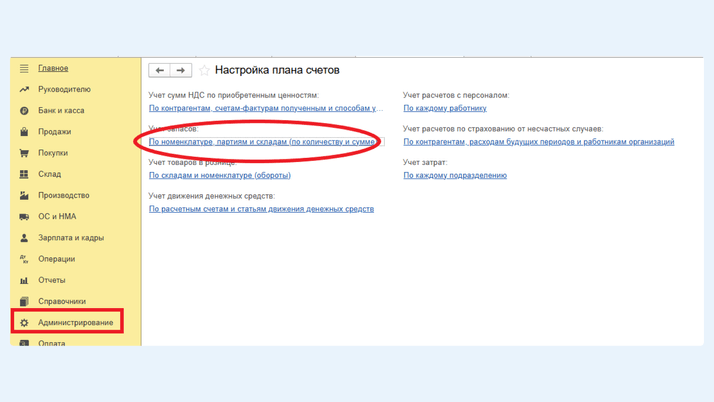Click label Учет расчетов по страхованию от несчастных случаев
714x402 pixels.
coord(503,129)
